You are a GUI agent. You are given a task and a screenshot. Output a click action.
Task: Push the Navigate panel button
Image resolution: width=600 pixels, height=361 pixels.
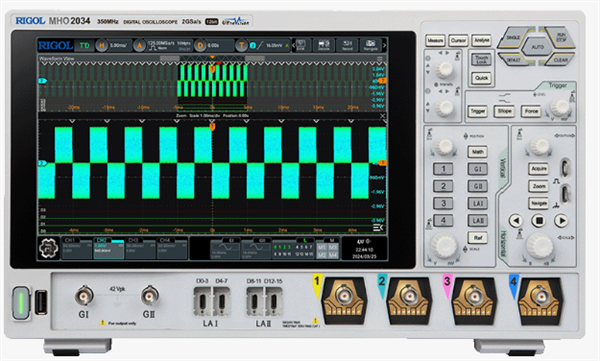(x=538, y=203)
